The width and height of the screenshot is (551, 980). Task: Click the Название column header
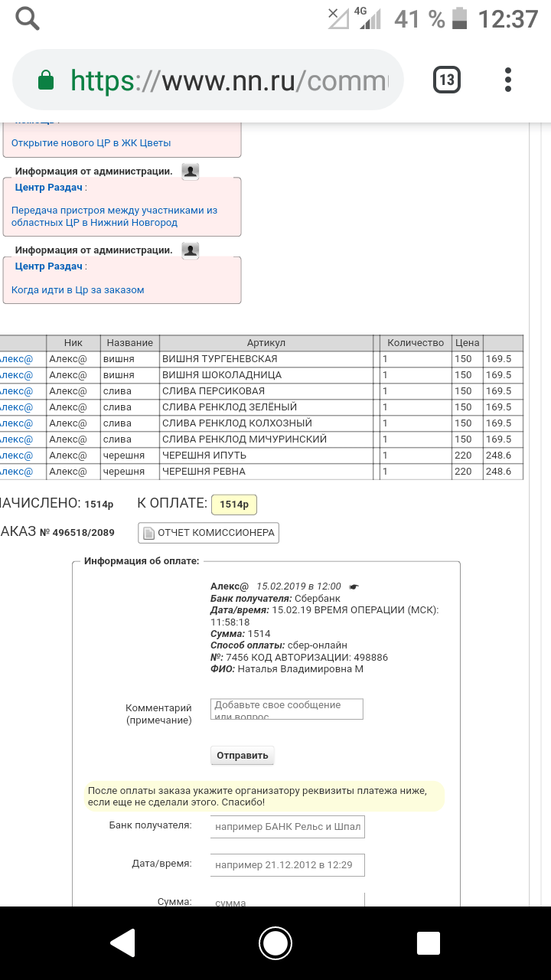click(130, 343)
